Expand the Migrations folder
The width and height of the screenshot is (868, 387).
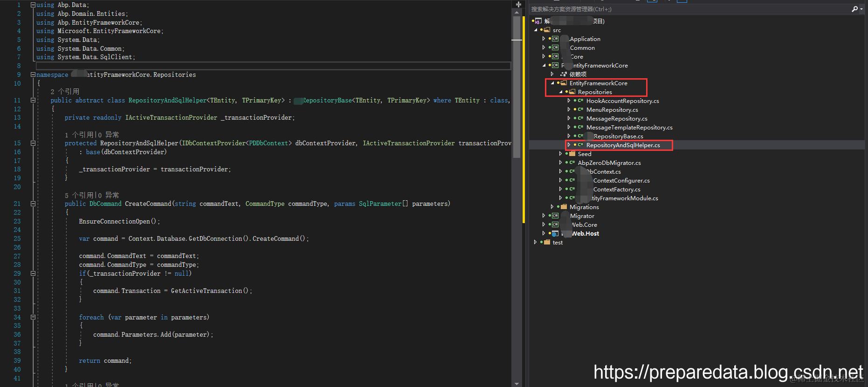point(552,207)
